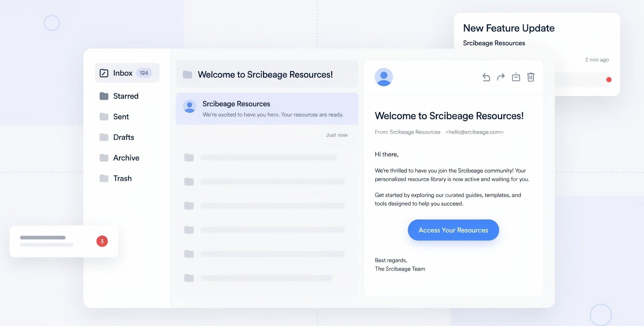Click the Inbox compose-style icon in sidebar

104,73
